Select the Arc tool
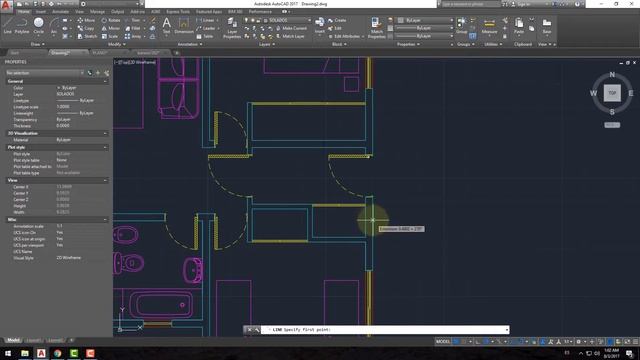The height and width of the screenshot is (360, 640). (x=54, y=25)
